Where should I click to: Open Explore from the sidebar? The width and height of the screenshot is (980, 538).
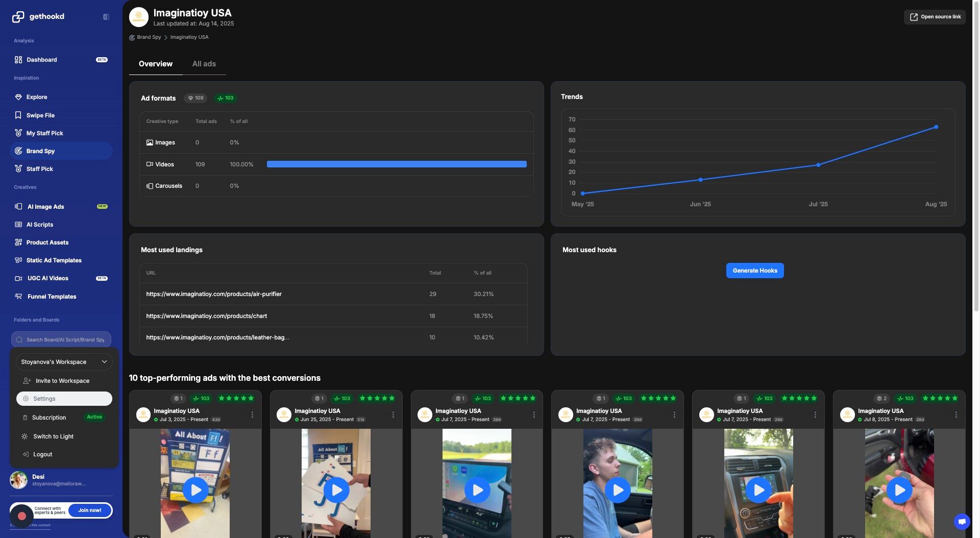[x=61, y=97]
